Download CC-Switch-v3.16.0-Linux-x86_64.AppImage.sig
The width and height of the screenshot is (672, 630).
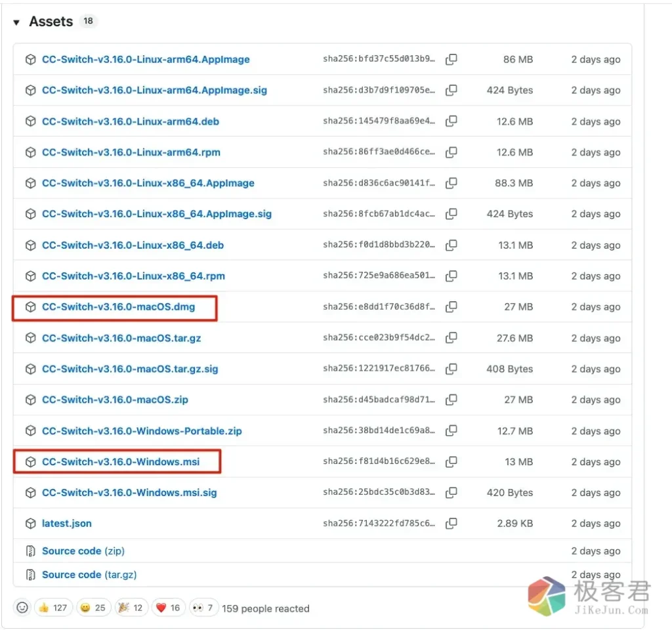[x=157, y=213]
